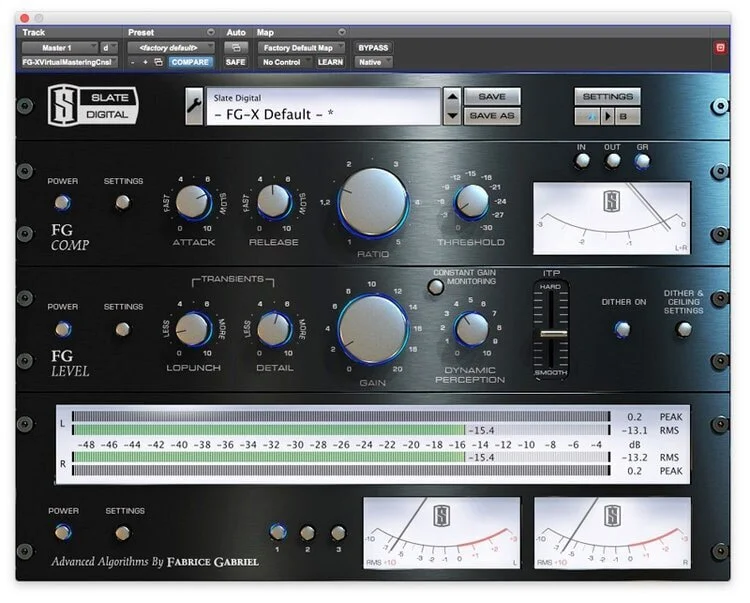Click the large RATIO knob

point(373,202)
